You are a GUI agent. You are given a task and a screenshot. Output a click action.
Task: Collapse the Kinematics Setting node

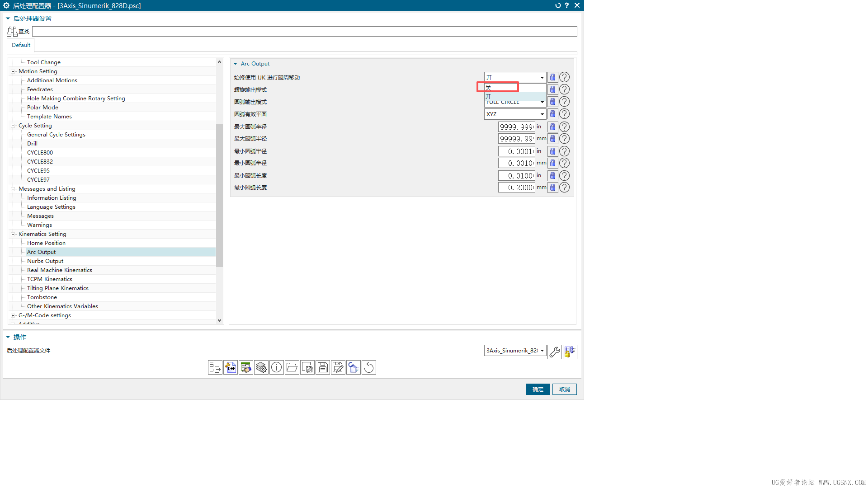(13, 234)
